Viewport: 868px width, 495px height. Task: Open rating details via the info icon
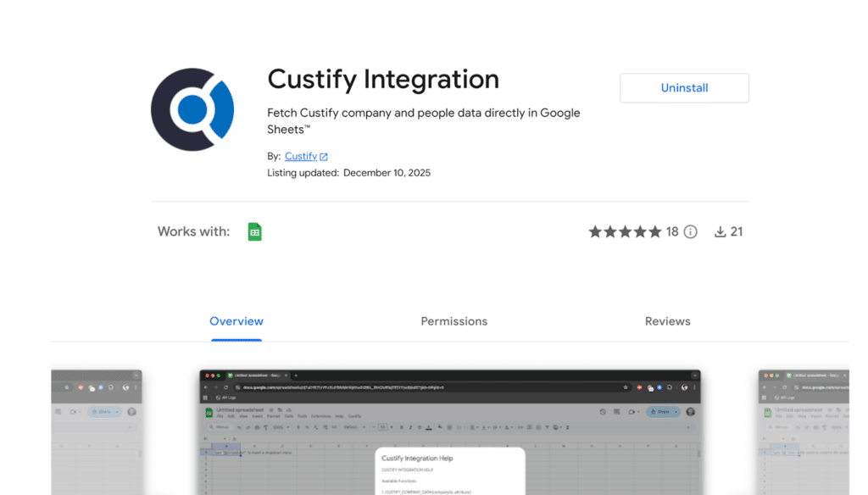pos(690,231)
